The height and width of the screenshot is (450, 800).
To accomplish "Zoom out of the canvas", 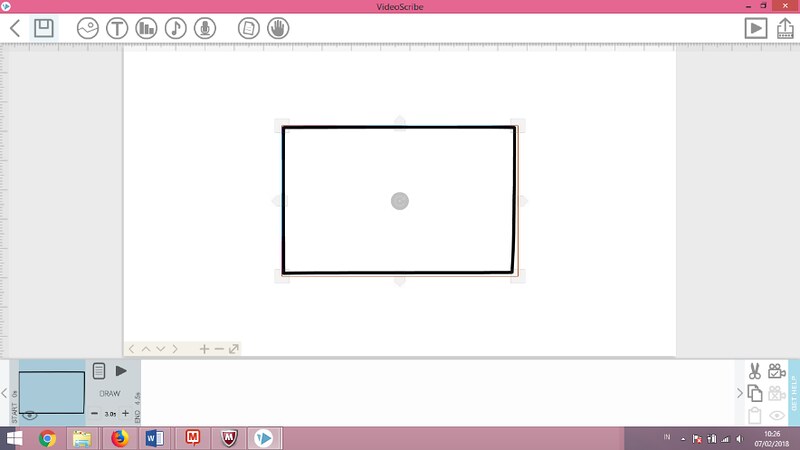I will coord(219,349).
